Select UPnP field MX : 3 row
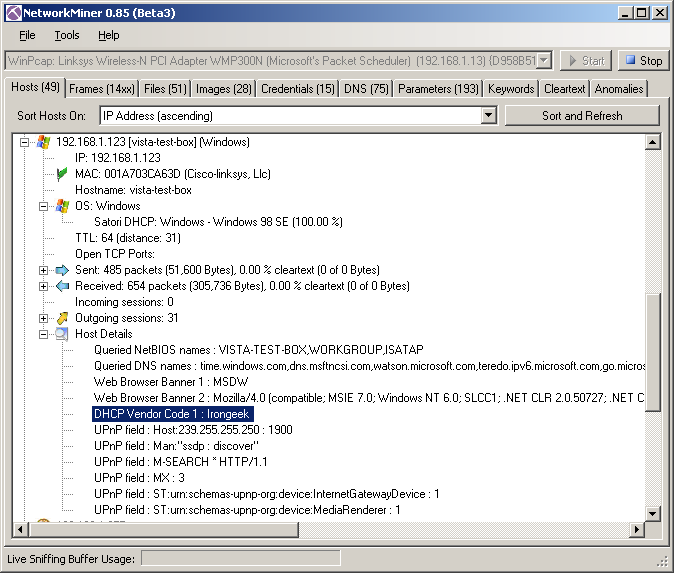Viewport: 674px width, 573px height. 139,478
